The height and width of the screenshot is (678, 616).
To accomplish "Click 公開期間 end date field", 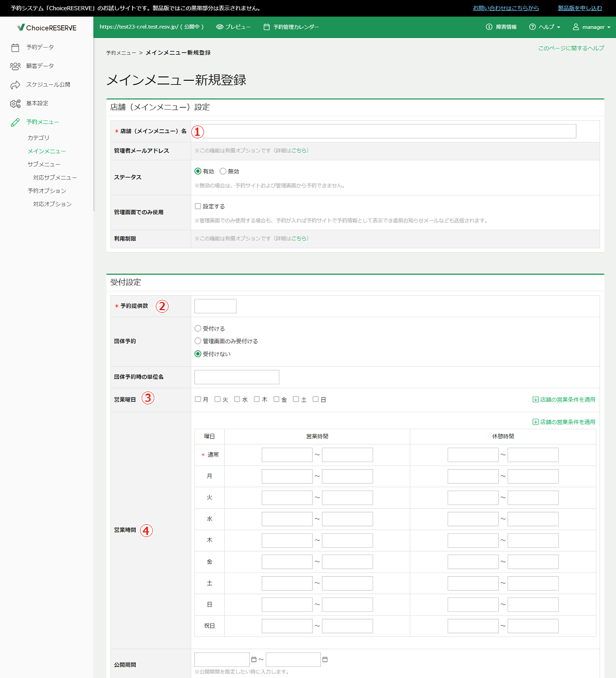I will coord(293,659).
